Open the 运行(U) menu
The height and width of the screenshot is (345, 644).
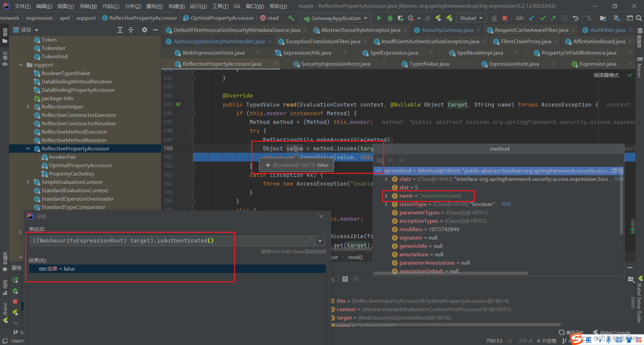(x=198, y=6)
